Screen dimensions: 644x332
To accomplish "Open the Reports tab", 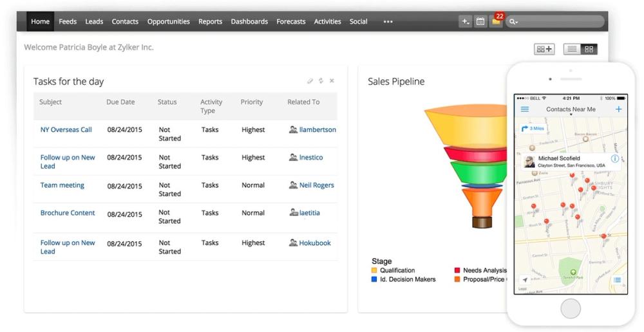I will click(x=211, y=21).
